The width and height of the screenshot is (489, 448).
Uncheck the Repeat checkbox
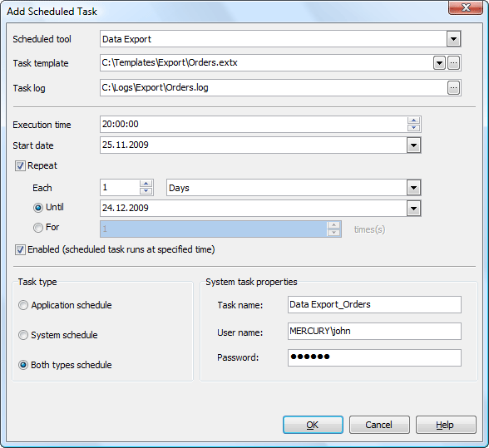(x=20, y=166)
